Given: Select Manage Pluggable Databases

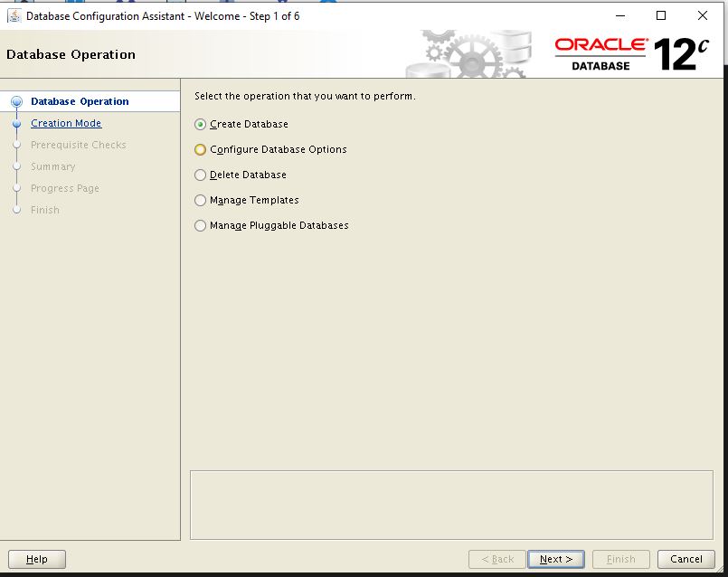Looking at the screenshot, I should (200, 225).
